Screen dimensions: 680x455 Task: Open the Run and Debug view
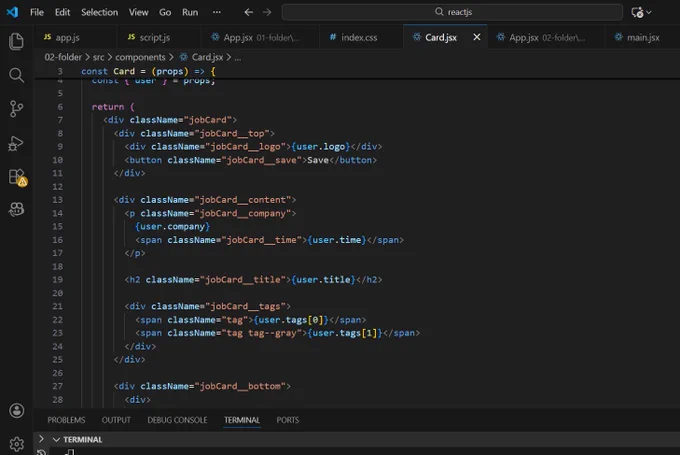16,143
